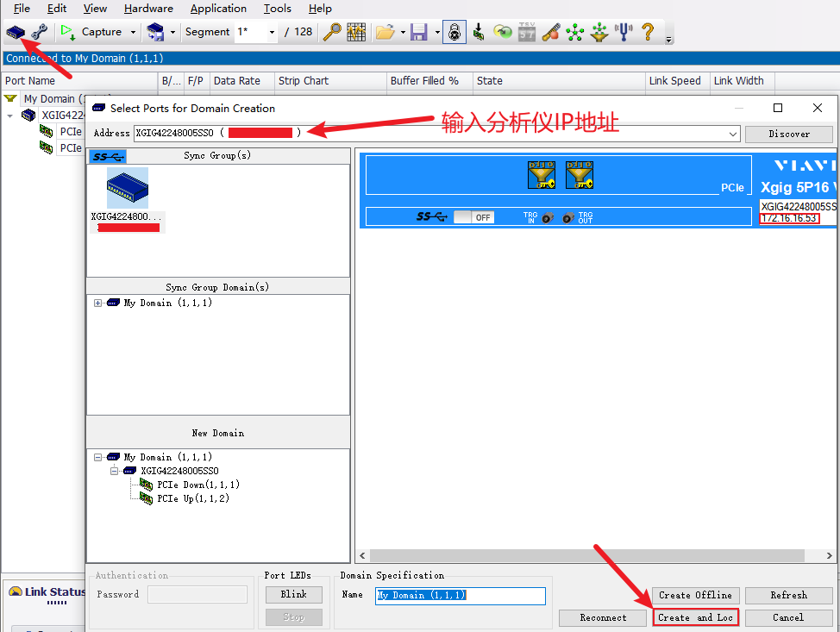Click the TRG OUT connector icon
Viewport: 840px width, 632px height.
pos(568,218)
